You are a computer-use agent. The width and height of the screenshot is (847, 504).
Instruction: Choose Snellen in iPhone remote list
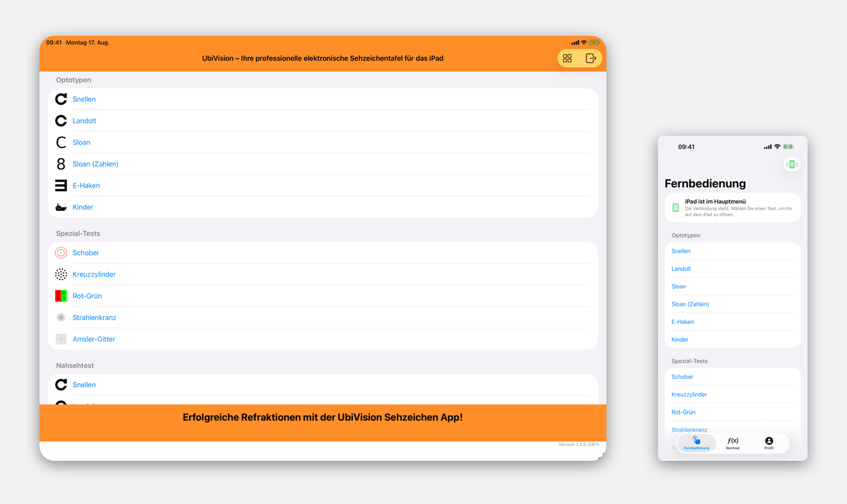[733, 251]
